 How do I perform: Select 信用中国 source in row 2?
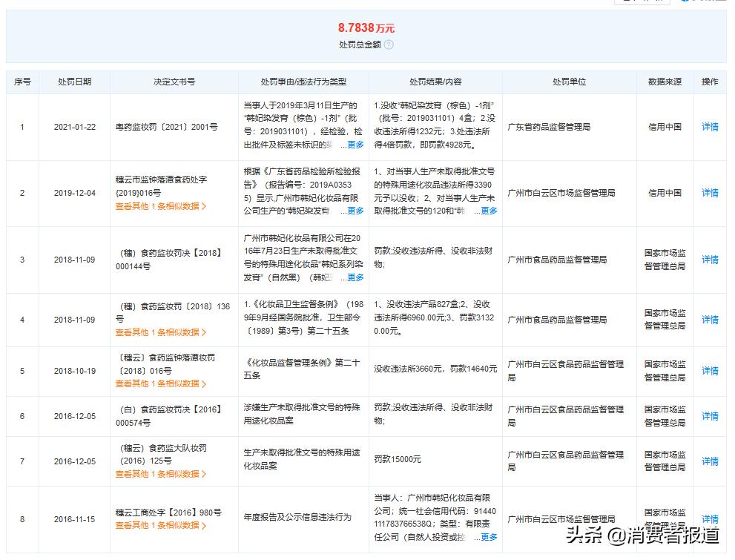[x=665, y=193]
